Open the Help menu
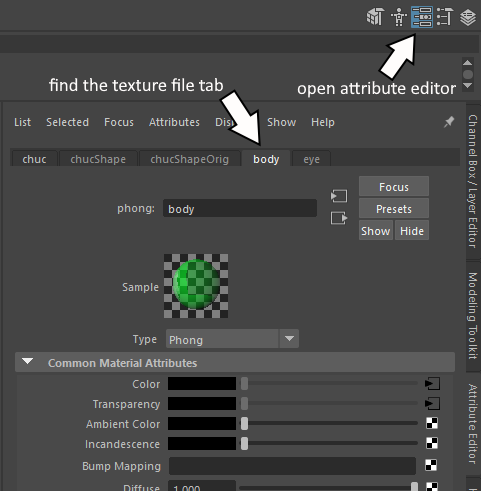The width and height of the screenshot is (481, 491). [323, 122]
